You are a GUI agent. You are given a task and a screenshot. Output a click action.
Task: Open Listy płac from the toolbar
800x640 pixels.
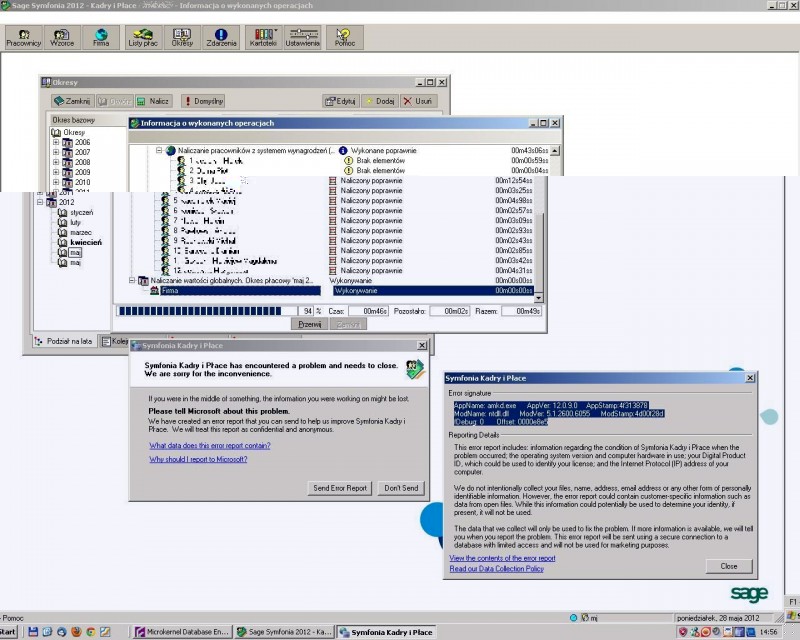[143, 38]
